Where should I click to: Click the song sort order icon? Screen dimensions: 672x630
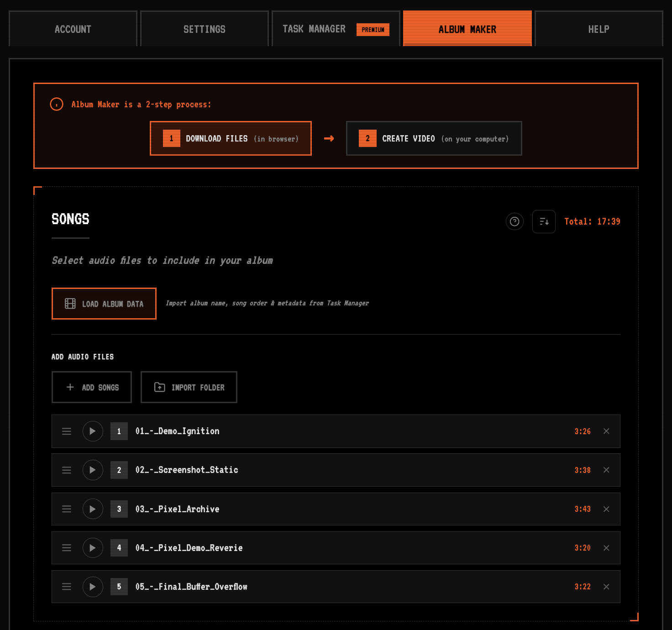(544, 221)
